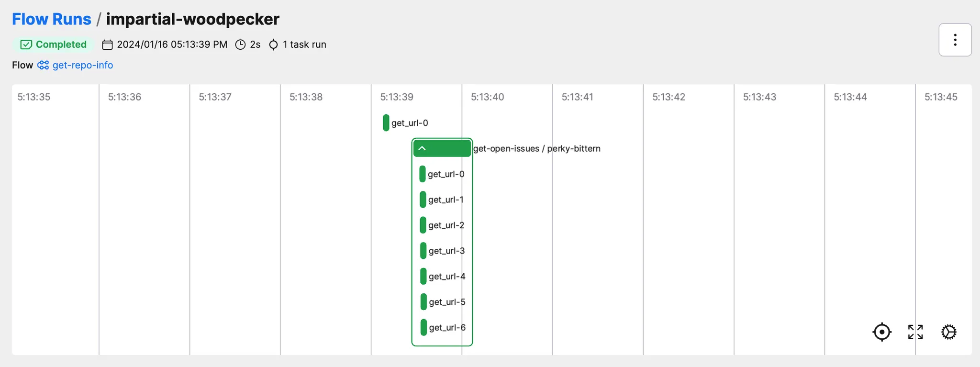
Task: Click the Completed state check icon
Action: click(26, 44)
